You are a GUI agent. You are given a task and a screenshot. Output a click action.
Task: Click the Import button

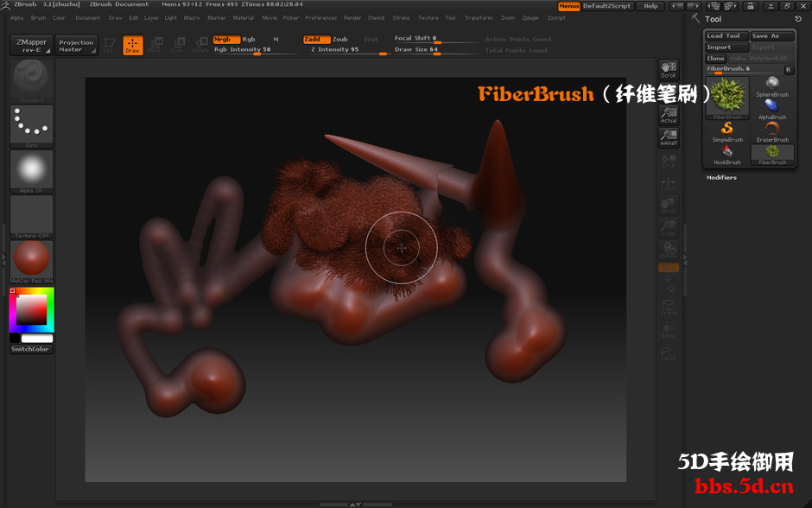point(727,48)
